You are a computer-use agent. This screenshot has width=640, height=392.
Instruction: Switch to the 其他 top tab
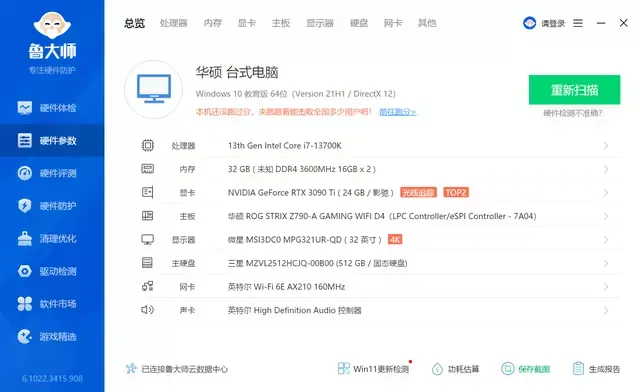click(427, 23)
